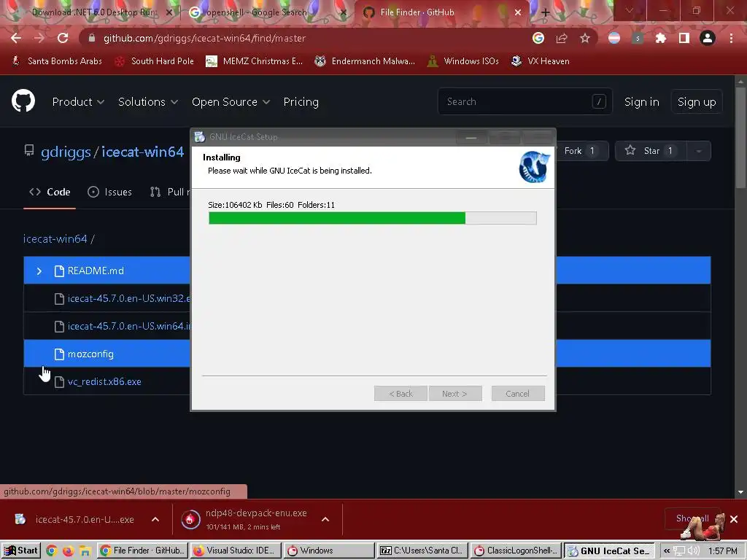
Task: Click the installer progress bar
Action: [373, 218]
